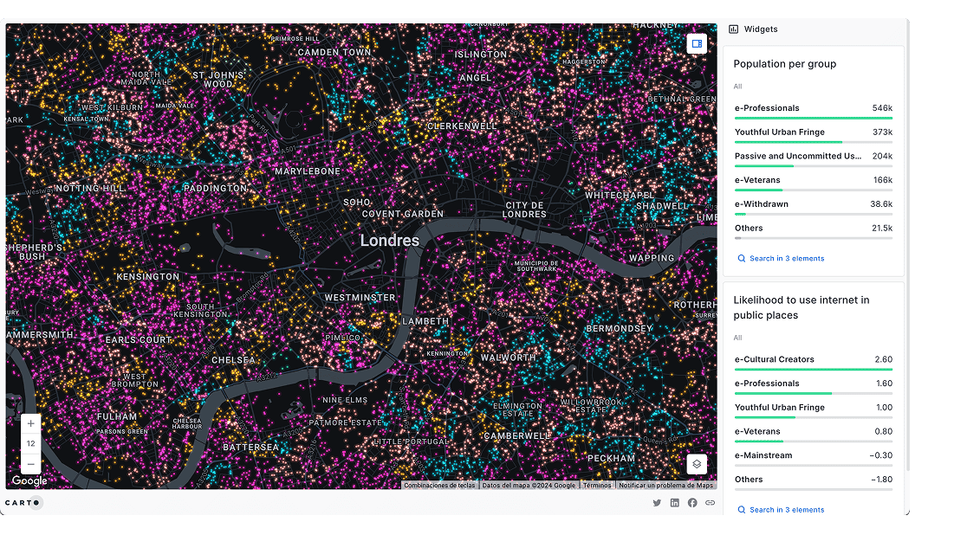Click Notificar un problema de Maps
980x535 pixels.
[x=665, y=486]
